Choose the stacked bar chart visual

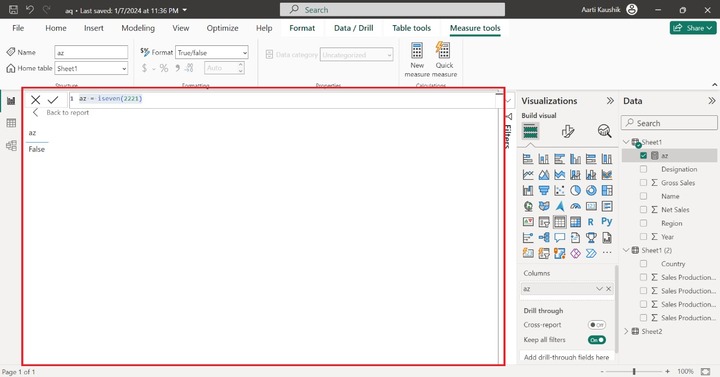(x=528, y=159)
